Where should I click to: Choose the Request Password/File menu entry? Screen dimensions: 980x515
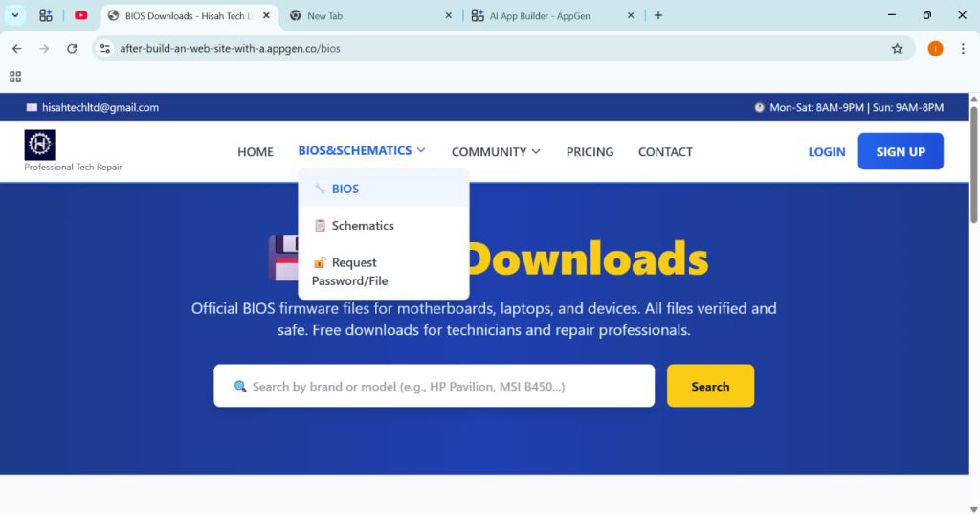(x=353, y=271)
